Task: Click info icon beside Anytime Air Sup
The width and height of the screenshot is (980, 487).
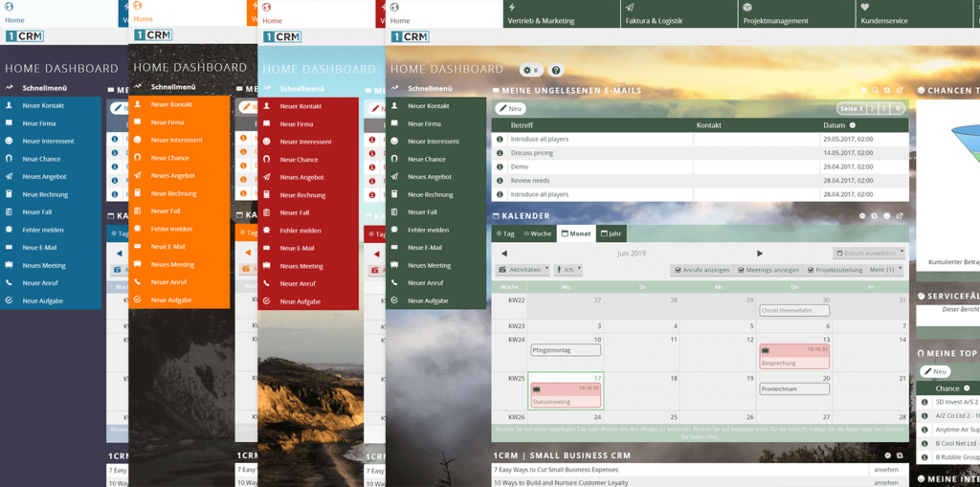Action: click(924, 430)
